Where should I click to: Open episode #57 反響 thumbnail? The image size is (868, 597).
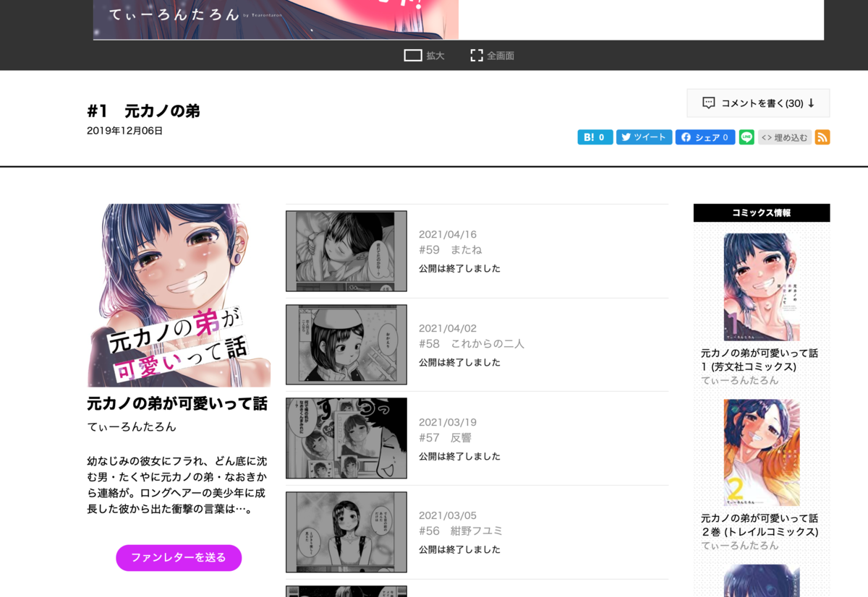346,438
